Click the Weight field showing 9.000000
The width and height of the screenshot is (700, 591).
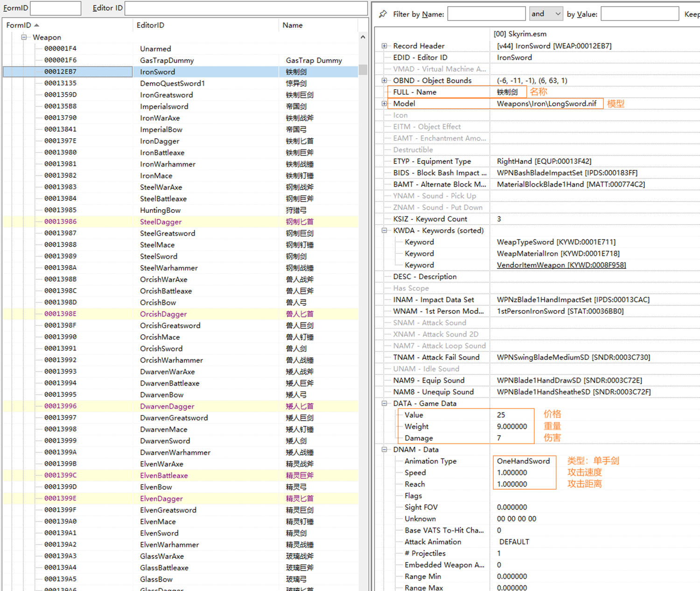pos(512,427)
